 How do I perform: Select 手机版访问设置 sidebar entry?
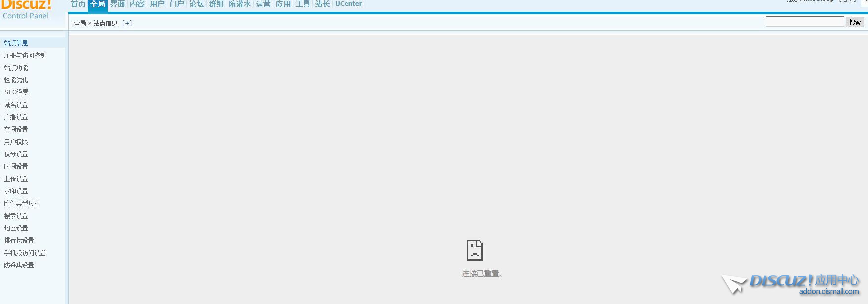coord(25,253)
